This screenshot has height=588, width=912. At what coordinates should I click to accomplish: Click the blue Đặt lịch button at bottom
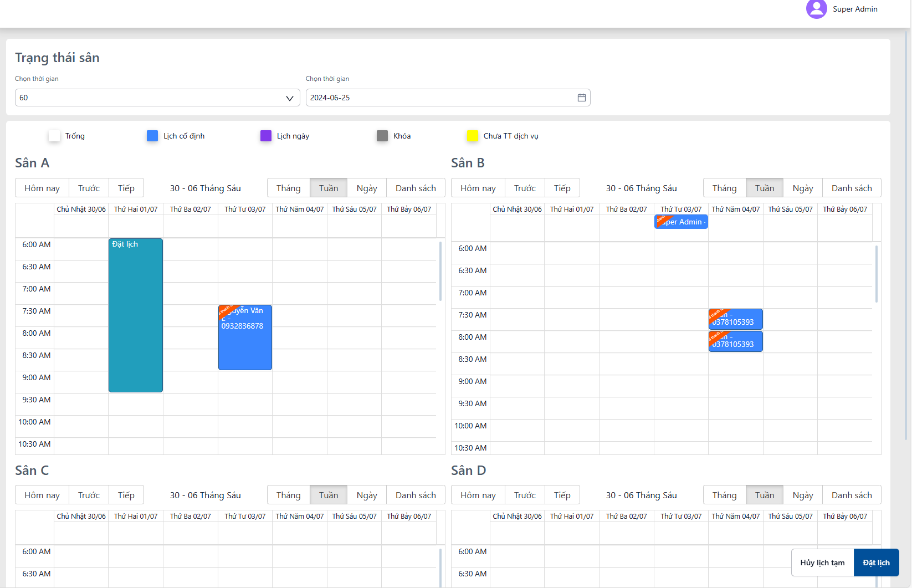[876, 563]
